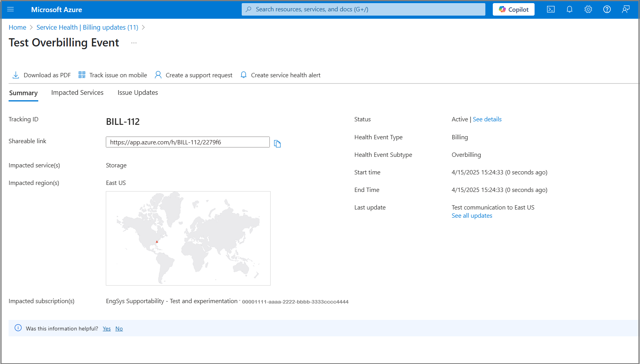Download the event as PDF
Viewport: 640px width, 364px height.
(42, 75)
